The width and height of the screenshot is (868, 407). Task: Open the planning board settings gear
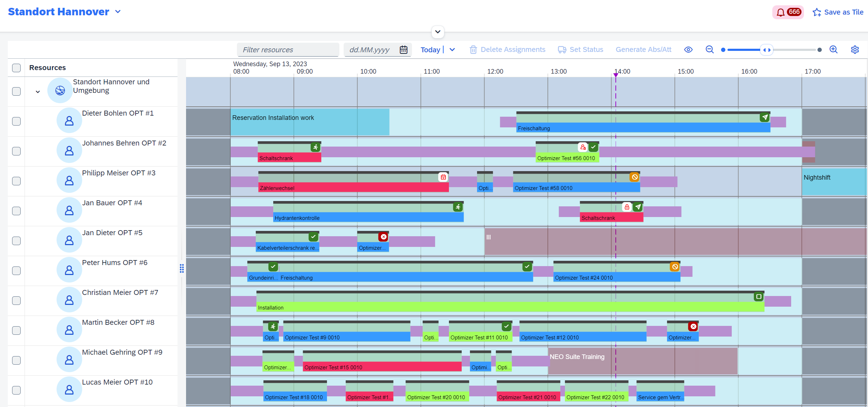[x=855, y=50]
